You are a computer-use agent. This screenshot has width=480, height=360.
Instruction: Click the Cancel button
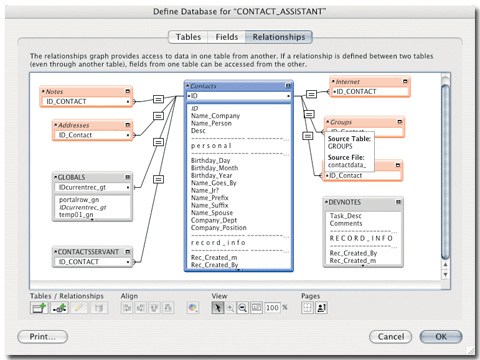(x=391, y=337)
